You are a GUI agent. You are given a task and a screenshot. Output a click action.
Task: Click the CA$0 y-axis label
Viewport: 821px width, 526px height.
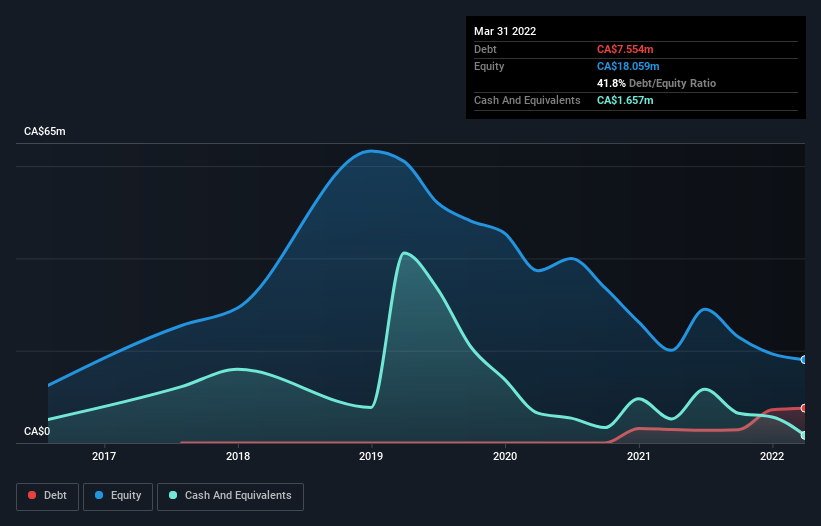point(37,431)
